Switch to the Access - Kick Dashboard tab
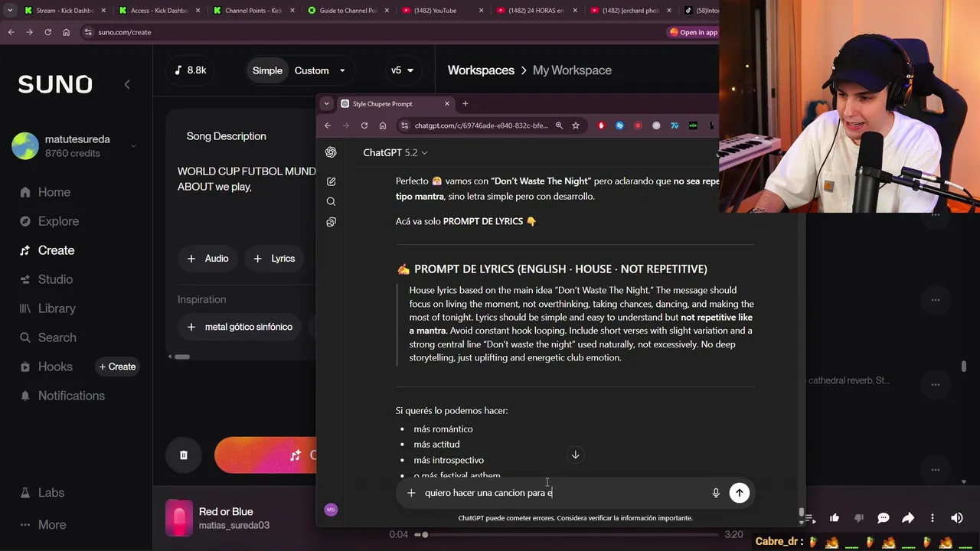The width and height of the screenshot is (980, 551). 158,11
